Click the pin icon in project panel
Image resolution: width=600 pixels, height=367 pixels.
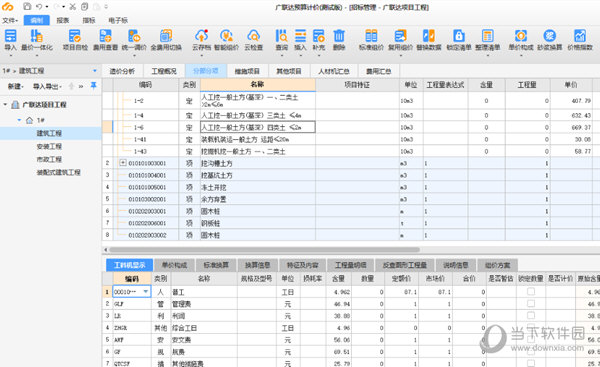93,86
